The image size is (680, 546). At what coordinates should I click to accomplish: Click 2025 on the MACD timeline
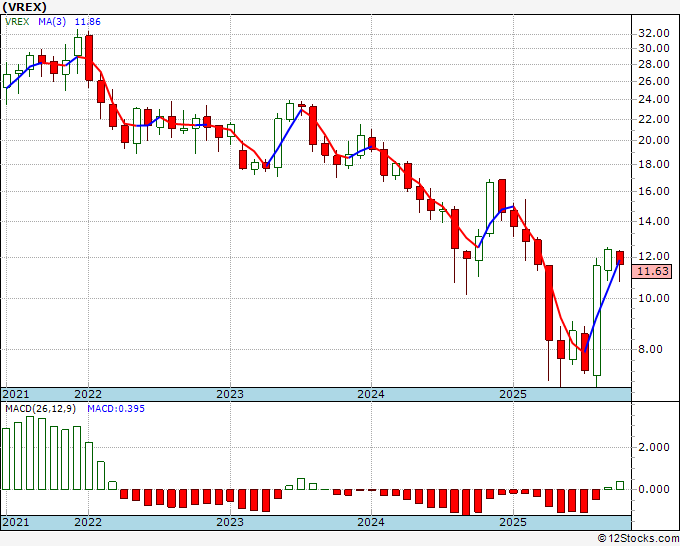pos(513,522)
